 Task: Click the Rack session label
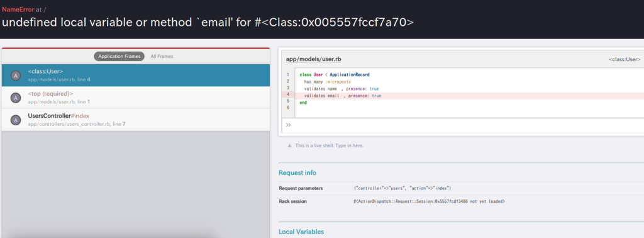pos(293,201)
